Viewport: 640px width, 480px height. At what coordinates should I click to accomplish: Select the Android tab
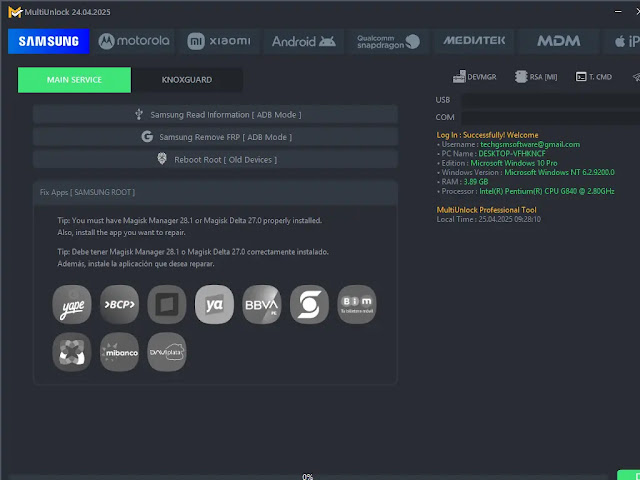point(304,41)
